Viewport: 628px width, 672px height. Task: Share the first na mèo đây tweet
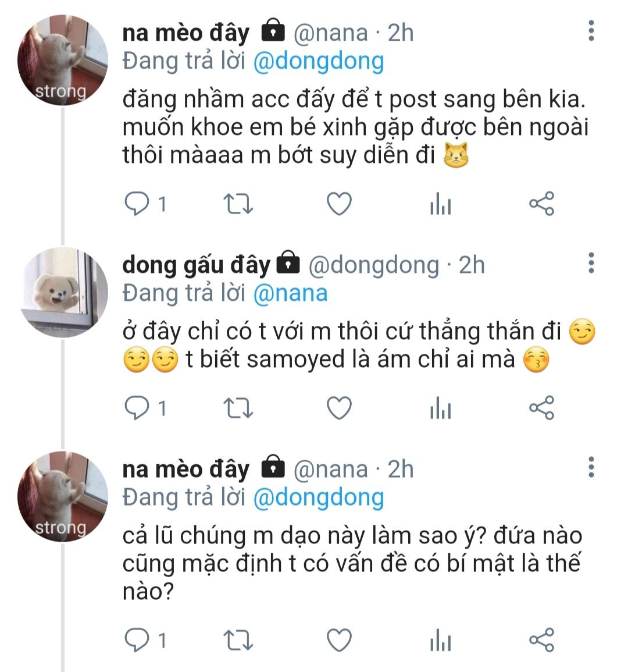pos(541,204)
